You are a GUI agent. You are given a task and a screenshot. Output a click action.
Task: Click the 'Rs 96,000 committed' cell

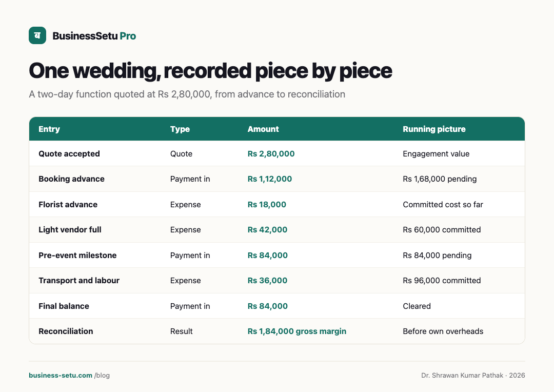click(442, 280)
